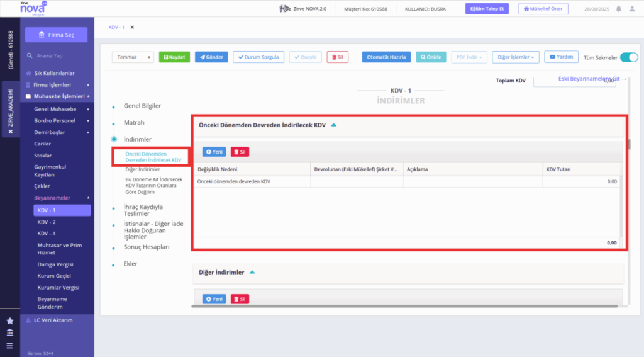Close the ZİRVE_AKADEMİ side panel

point(11,132)
